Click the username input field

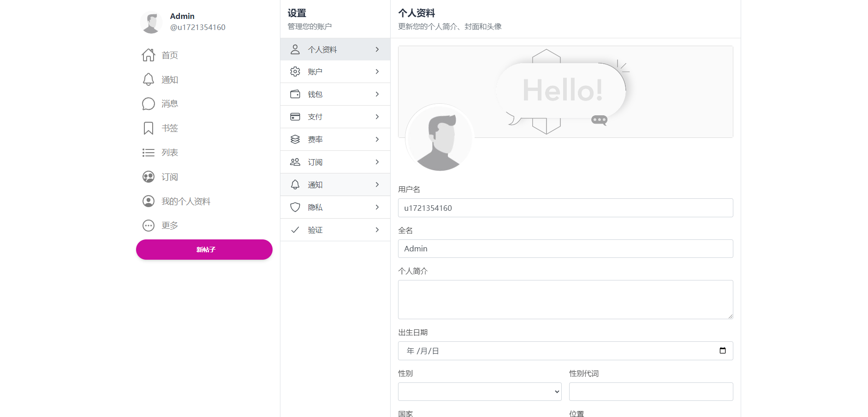click(x=565, y=208)
